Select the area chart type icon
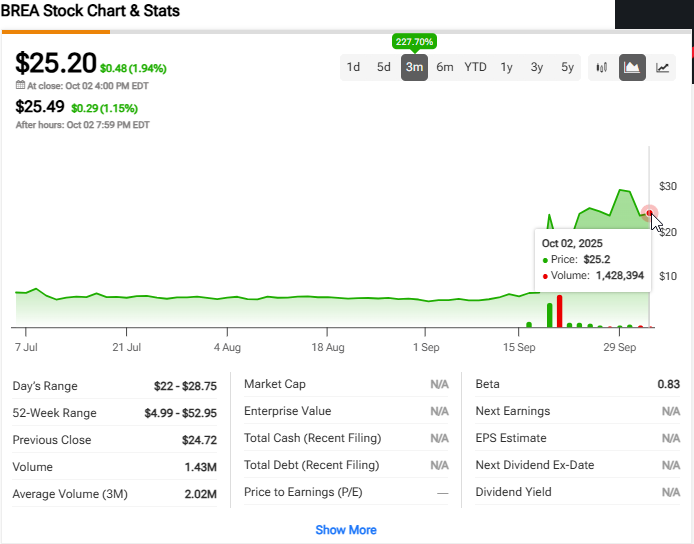The width and height of the screenshot is (694, 544). [x=632, y=67]
